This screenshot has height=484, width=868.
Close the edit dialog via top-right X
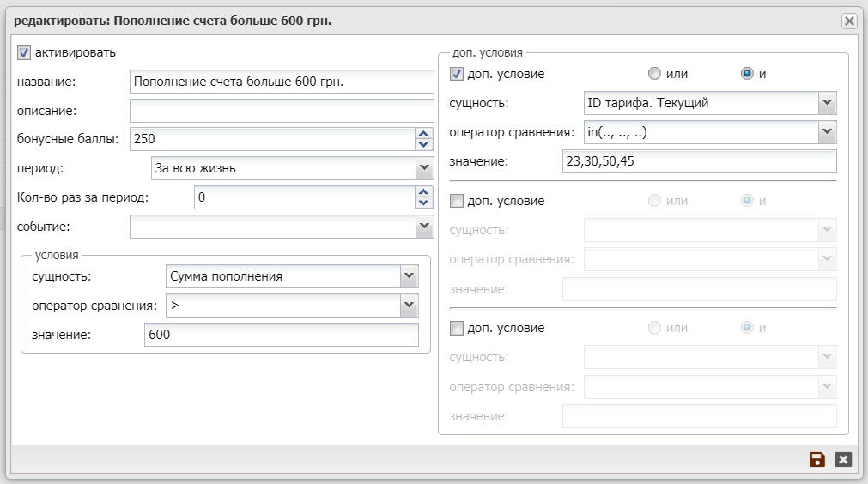click(x=848, y=21)
